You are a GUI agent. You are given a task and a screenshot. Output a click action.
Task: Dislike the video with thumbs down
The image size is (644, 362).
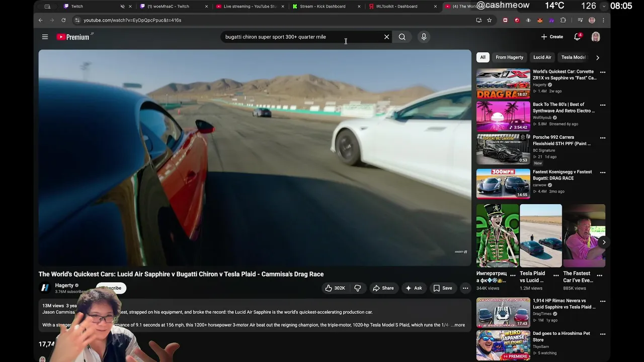[358, 288]
